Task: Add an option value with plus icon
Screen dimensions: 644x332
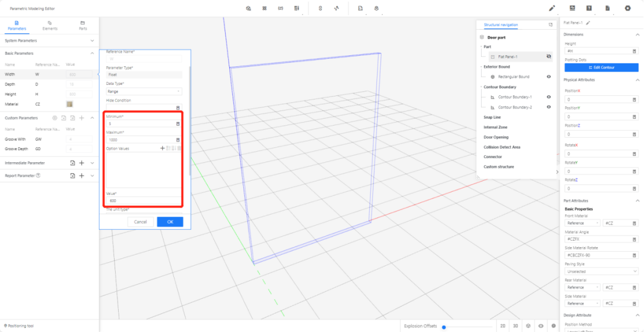Action: point(162,148)
